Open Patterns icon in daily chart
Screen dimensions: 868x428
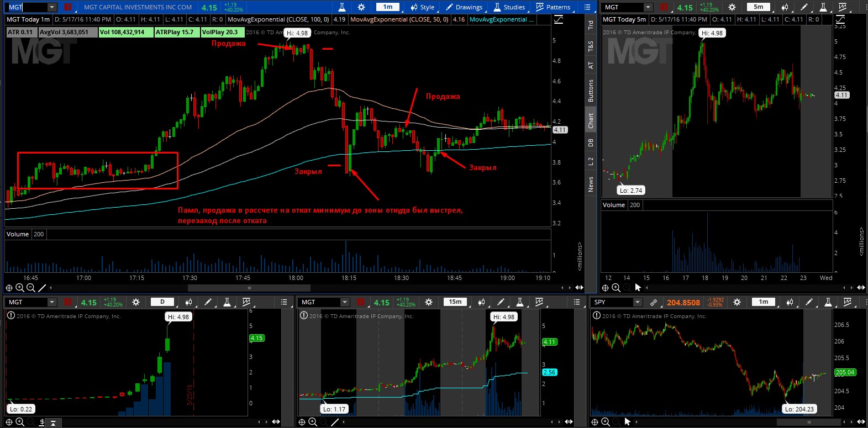click(x=246, y=302)
